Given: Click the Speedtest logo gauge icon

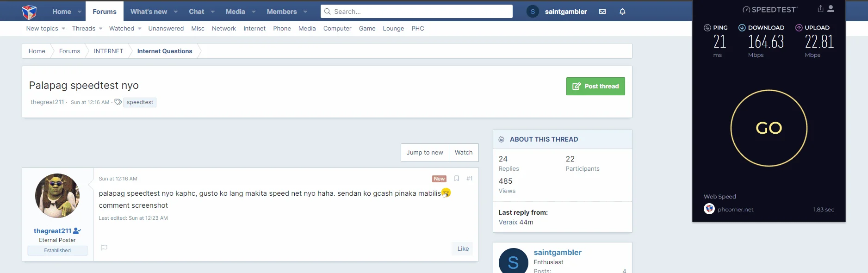Looking at the screenshot, I should point(746,10).
